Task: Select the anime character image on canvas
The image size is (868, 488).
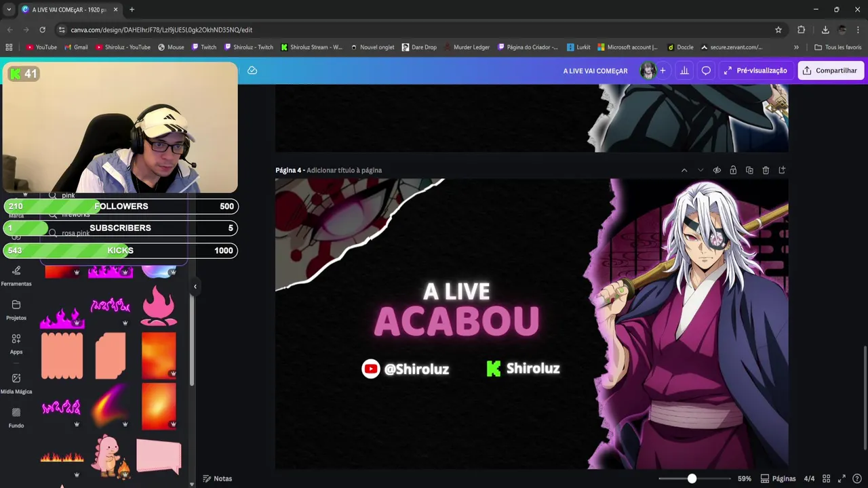Action: click(x=692, y=324)
